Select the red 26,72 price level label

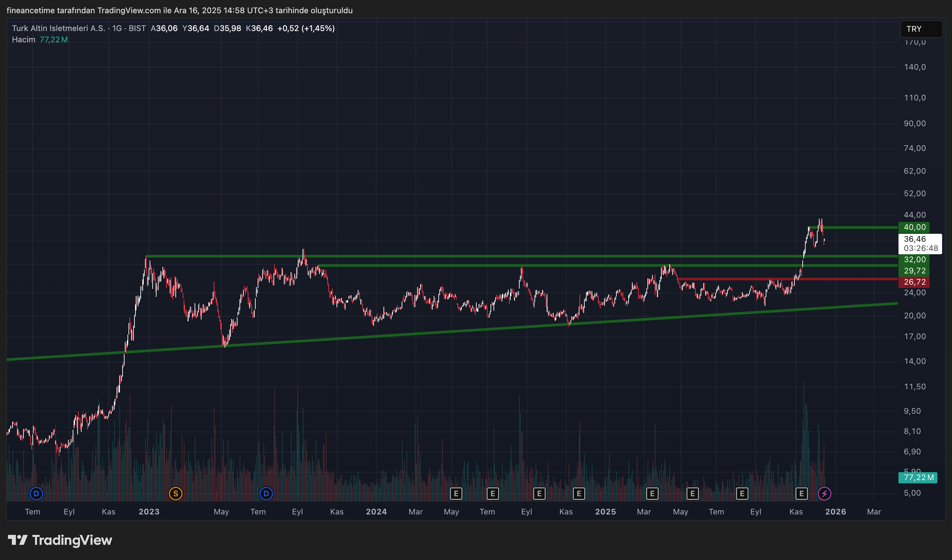coord(914,282)
